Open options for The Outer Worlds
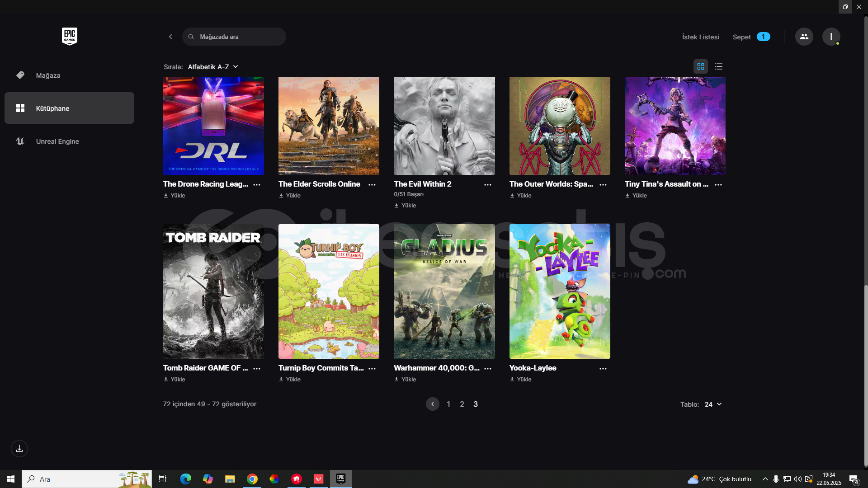 (603, 184)
